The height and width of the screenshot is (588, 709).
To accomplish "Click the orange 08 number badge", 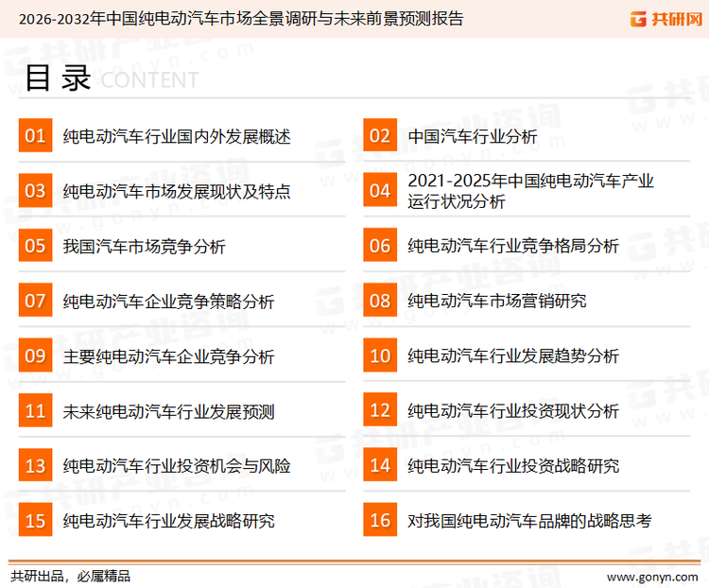I will (x=380, y=301).
